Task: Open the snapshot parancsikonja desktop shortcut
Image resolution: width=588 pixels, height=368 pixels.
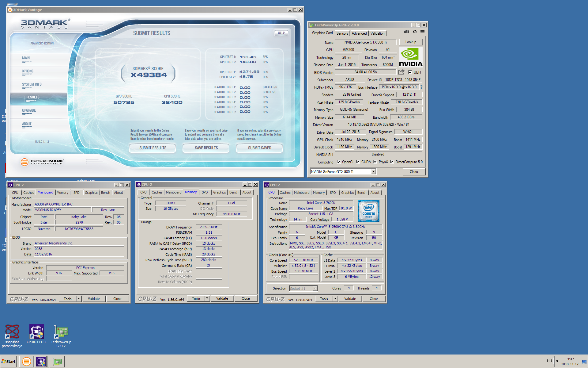Action: click(x=12, y=336)
